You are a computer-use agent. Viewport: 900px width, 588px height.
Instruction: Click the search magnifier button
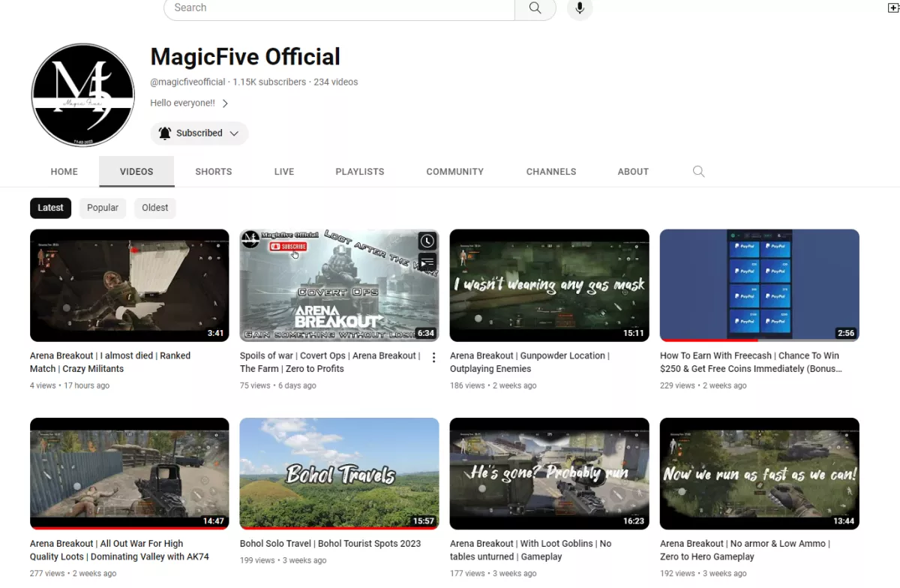[x=535, y=8]
